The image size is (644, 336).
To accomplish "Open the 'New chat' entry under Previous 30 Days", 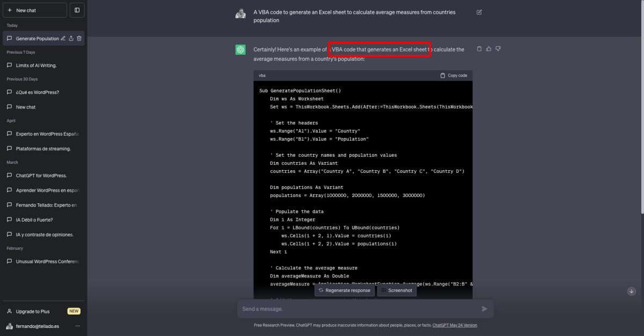I will pos(43,107).
